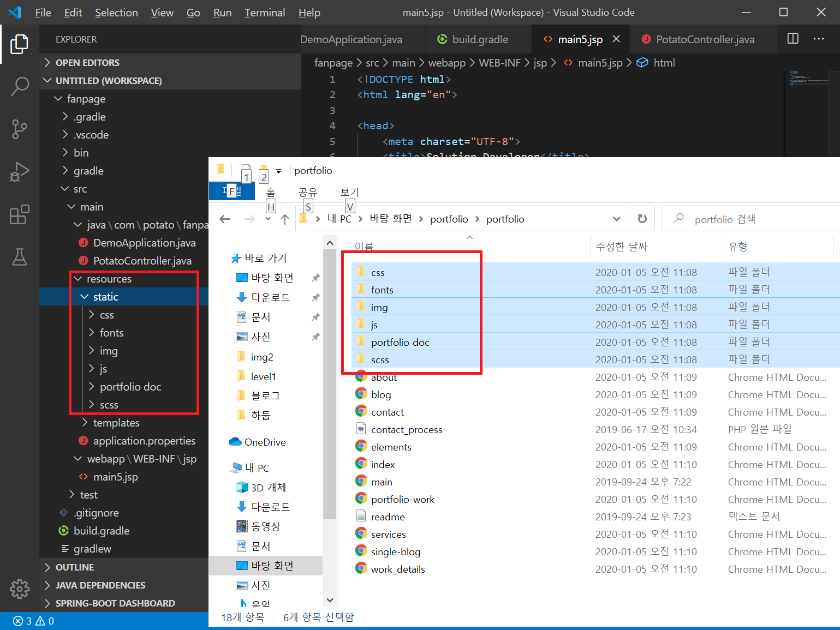Open the Selection menu
The height and width of the screenshot is (630, 840).
pyautogui.click(x=116, y=13)
